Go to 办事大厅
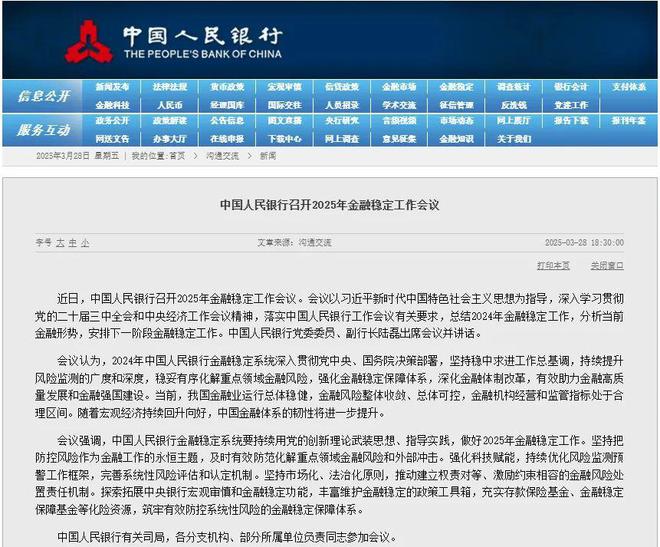Viewport: 660px width, 547px height. point(170,139)
